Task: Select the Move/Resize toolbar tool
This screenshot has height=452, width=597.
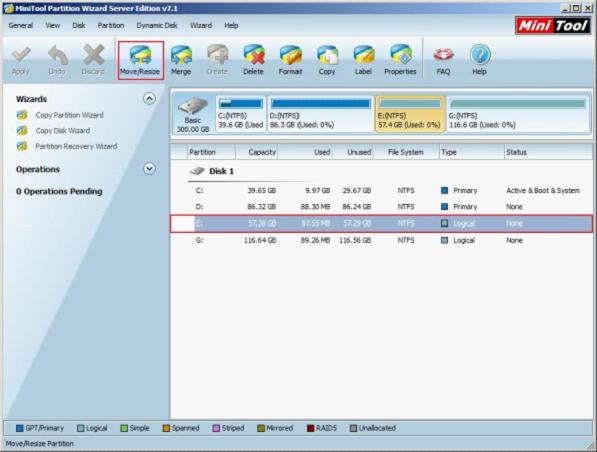Action: (140, 60)
